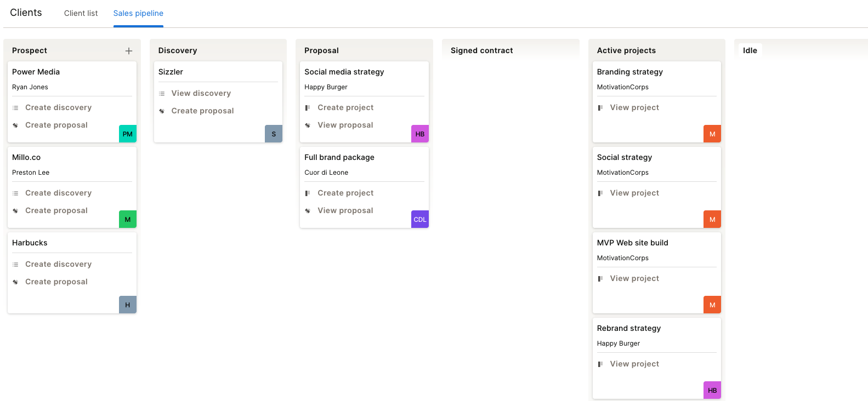868x401 pixels.
Task: Create proposal for Harbucks
Action: pos(56,282)
